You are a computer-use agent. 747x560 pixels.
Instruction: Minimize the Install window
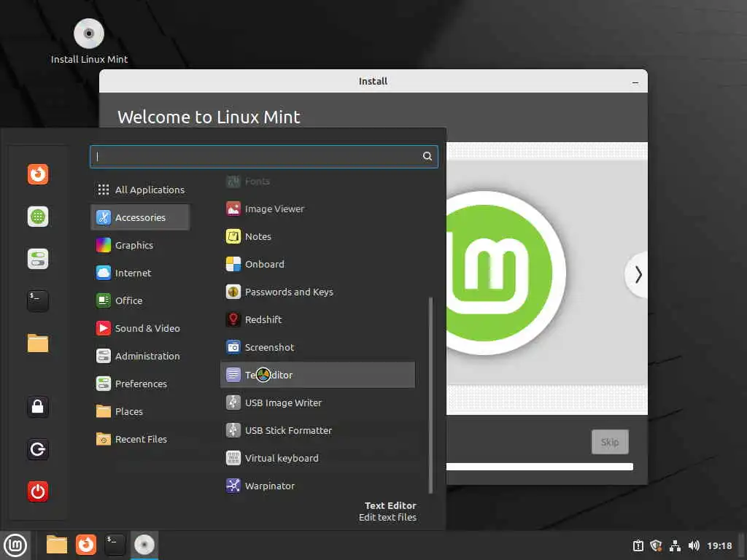635,82
